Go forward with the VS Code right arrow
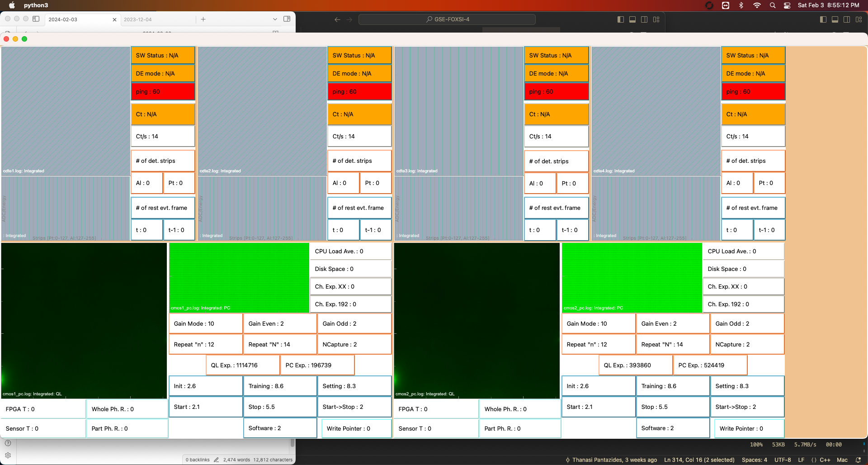 [x=349, y=19]
